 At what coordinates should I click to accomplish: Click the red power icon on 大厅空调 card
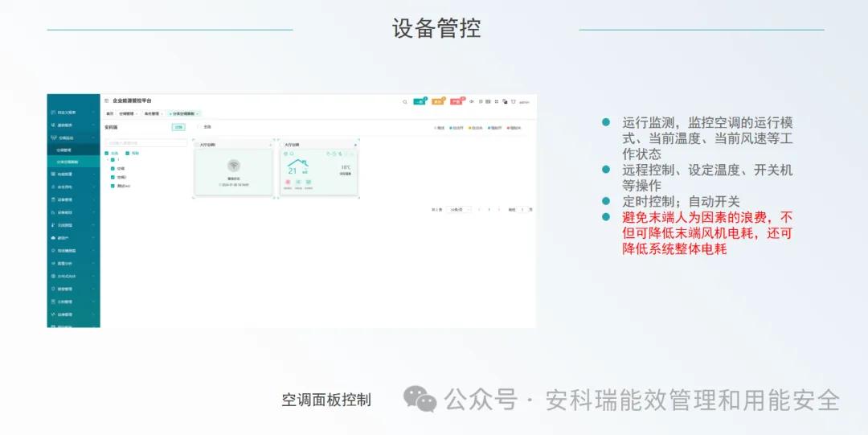(288, 182)
